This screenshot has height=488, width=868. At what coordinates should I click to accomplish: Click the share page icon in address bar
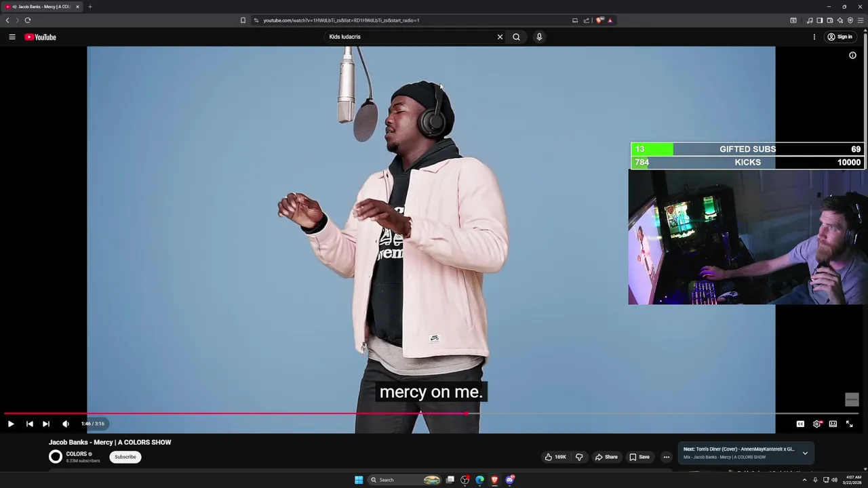click(x=587, y=20)
